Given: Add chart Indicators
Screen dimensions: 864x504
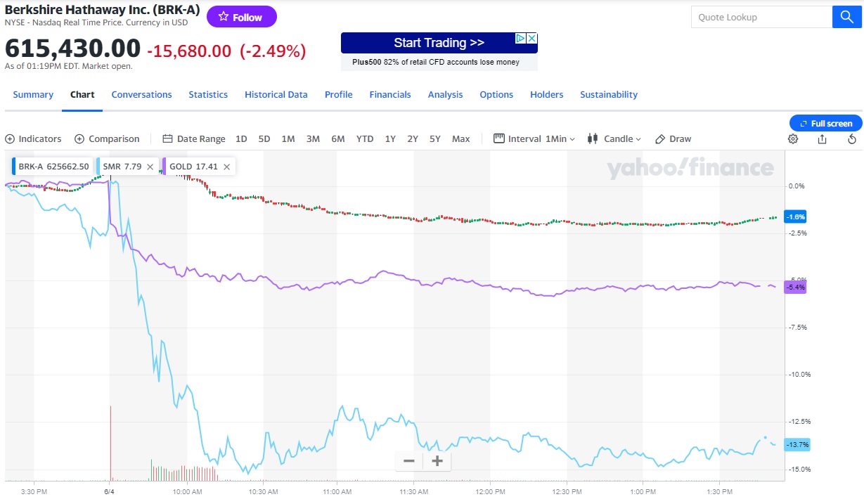Looking at the screenshot, I should (33, 138).
